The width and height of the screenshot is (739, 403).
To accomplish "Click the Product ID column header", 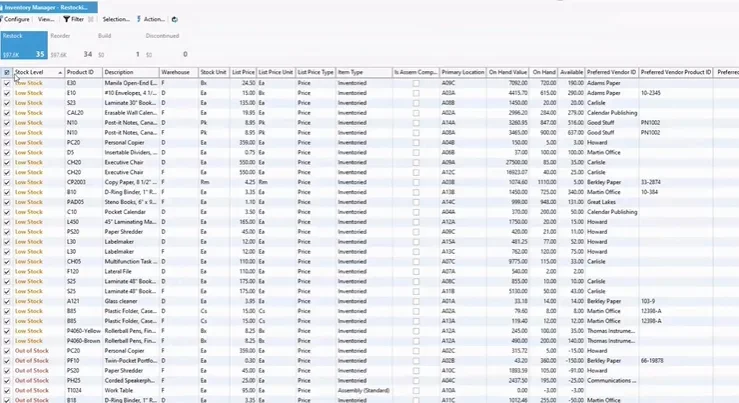I will pyautogui.click(x=83, y=72).
